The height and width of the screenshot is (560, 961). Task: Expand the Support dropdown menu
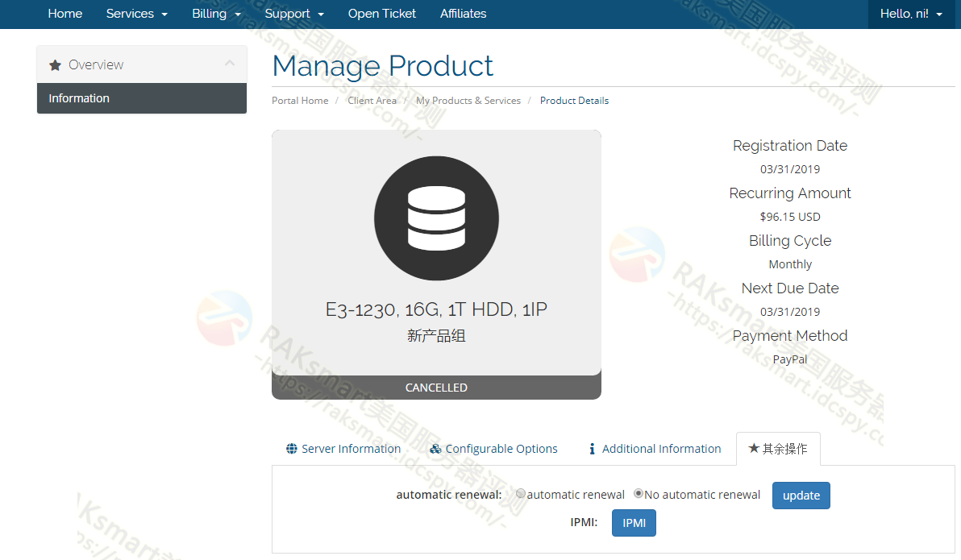click(294, 14)
